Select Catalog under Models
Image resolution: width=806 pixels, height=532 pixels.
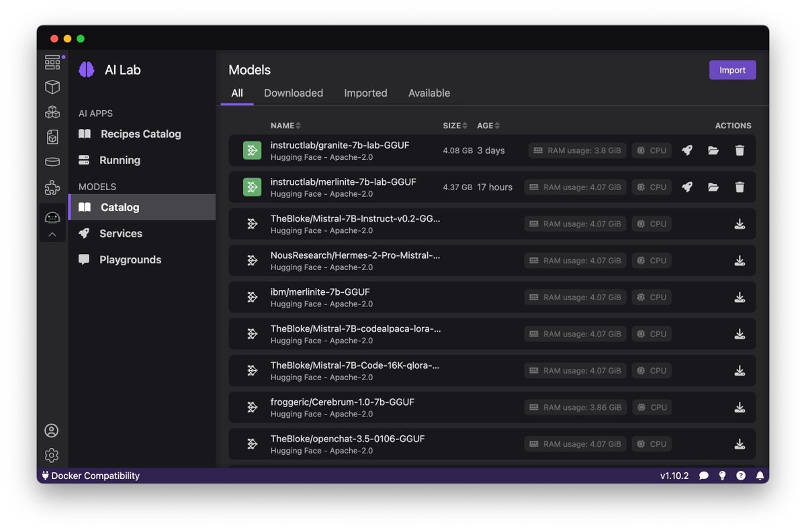click(142, 207)
